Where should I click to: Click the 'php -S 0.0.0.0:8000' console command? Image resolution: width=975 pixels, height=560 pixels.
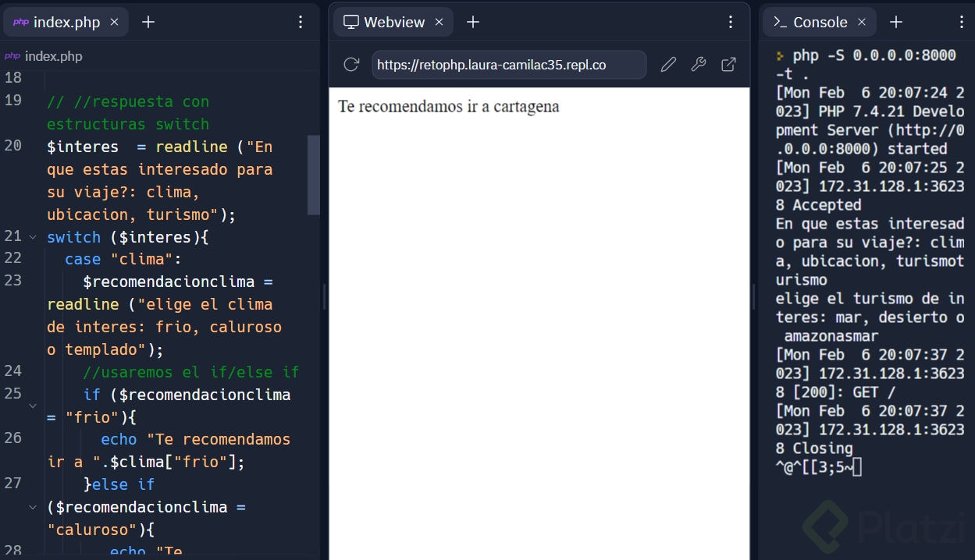(874, 55)
